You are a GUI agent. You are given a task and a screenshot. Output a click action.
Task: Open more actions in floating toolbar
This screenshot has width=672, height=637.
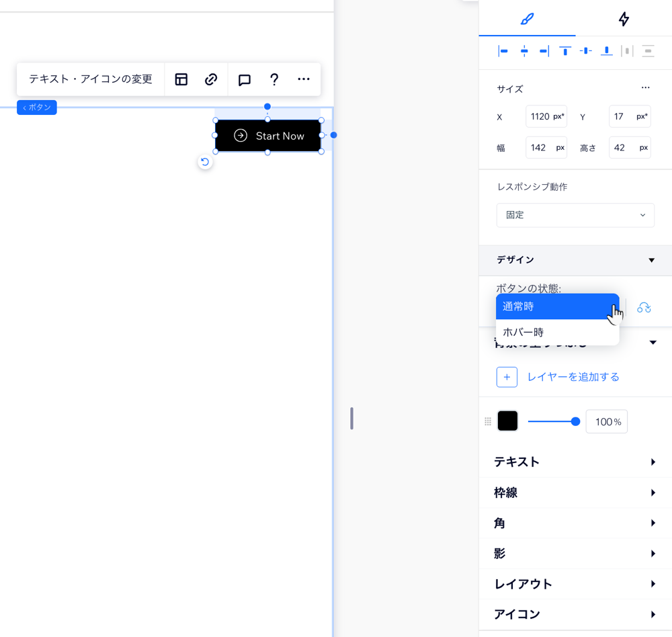304,79
